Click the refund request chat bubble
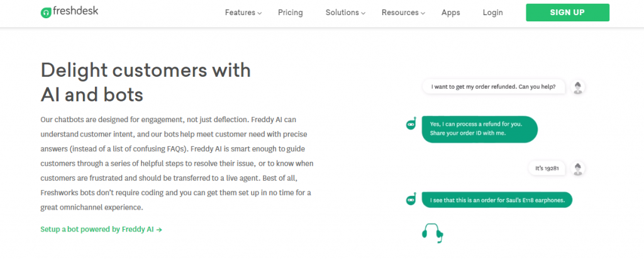This screenshot has width=644, height=260. (x=494, y=87)
